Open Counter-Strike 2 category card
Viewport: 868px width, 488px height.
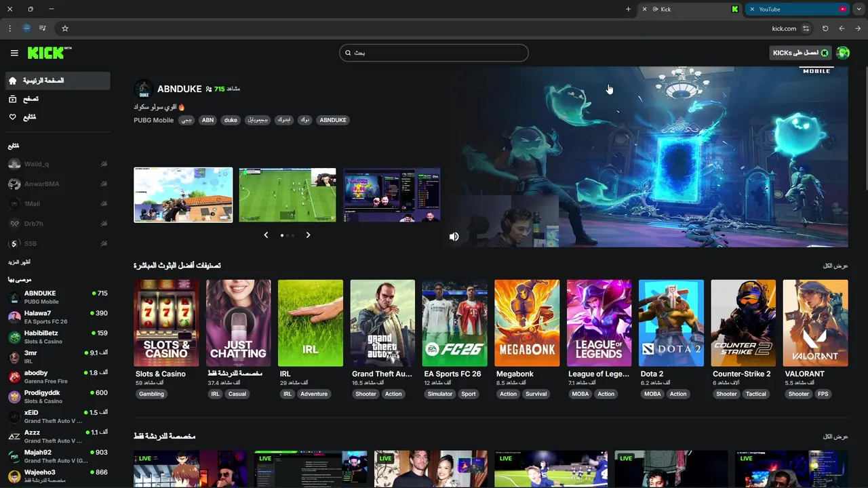743,323
